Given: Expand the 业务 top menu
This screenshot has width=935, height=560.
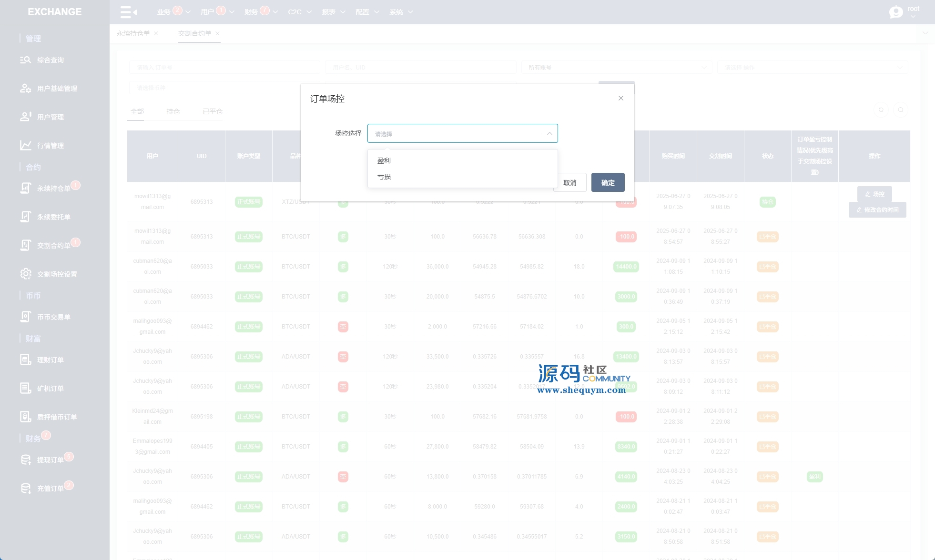Looking at the screenshot, I should click(x=163, y=12).
